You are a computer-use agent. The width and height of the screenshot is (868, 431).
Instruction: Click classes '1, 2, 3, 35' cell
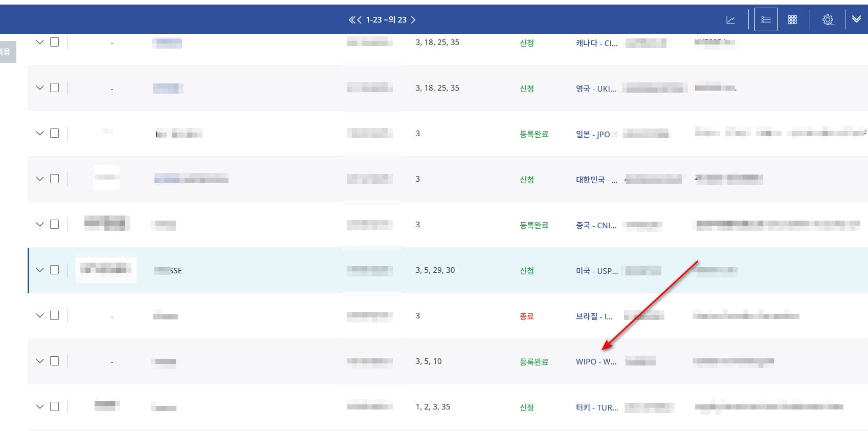pyautogui.click(x=433, y=406)
